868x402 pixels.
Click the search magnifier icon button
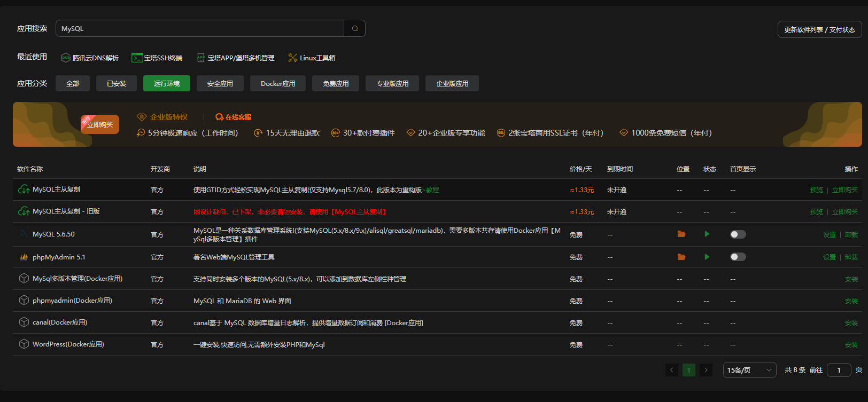pos(354,28)
